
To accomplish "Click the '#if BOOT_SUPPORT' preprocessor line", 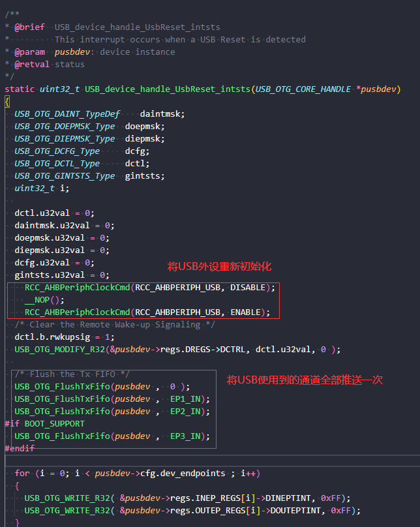I will click(x=45, y=424).
